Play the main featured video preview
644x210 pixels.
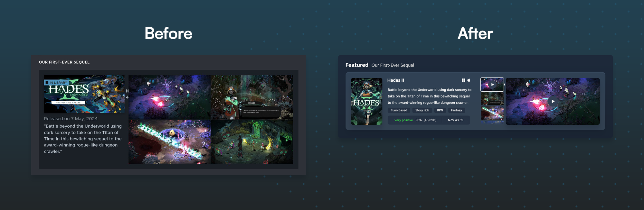[x=553, y=101]
